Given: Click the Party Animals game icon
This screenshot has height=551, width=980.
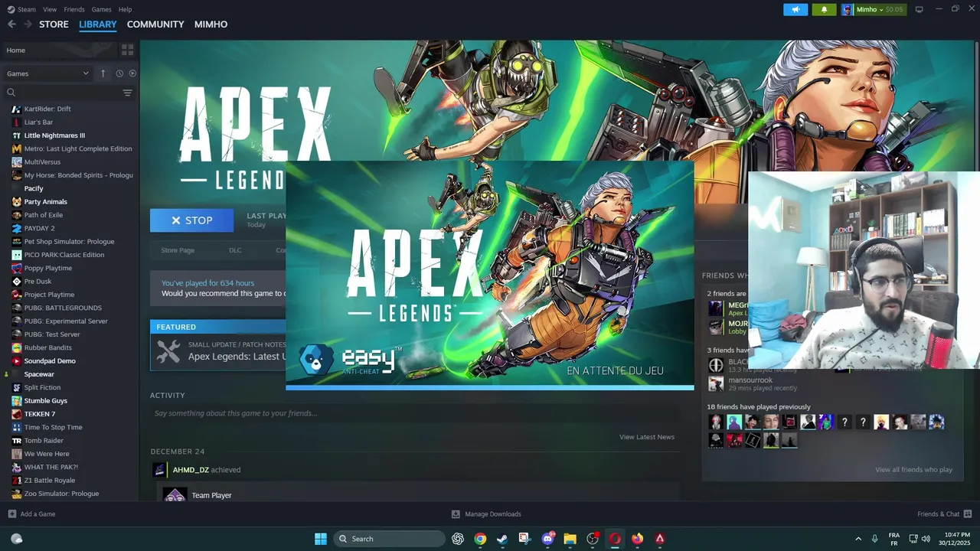Looking at the screenshot, I should [x=17, y=202].
